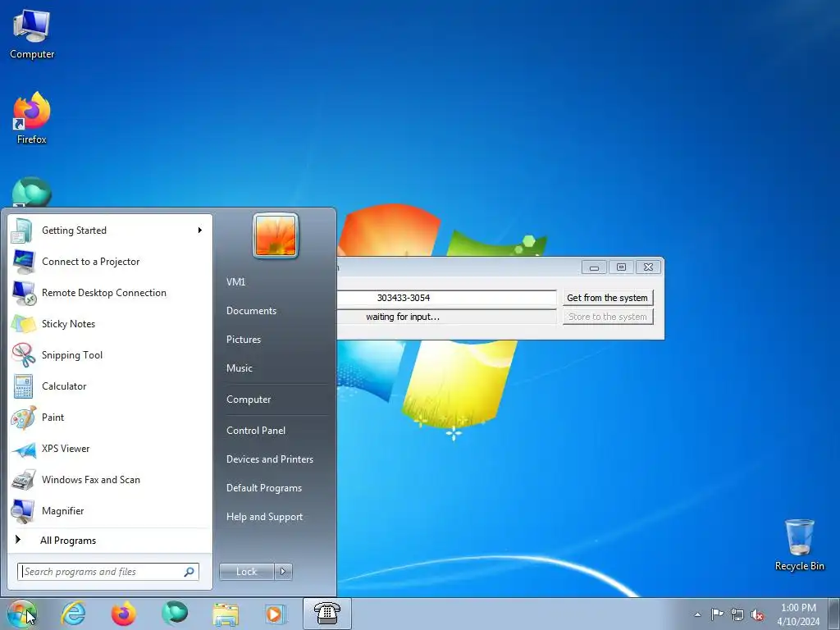Click the Start orb button

22,614
